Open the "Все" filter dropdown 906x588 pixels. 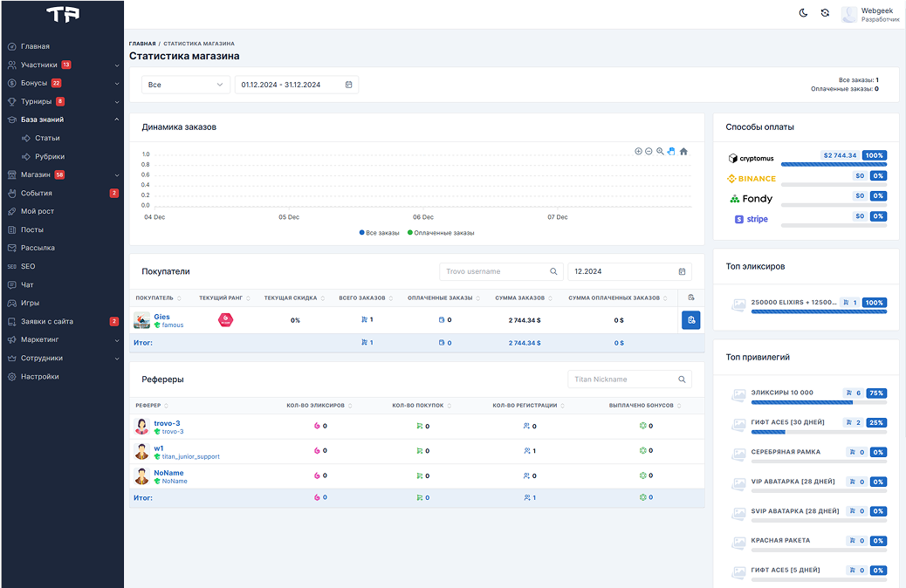(185, 85)
